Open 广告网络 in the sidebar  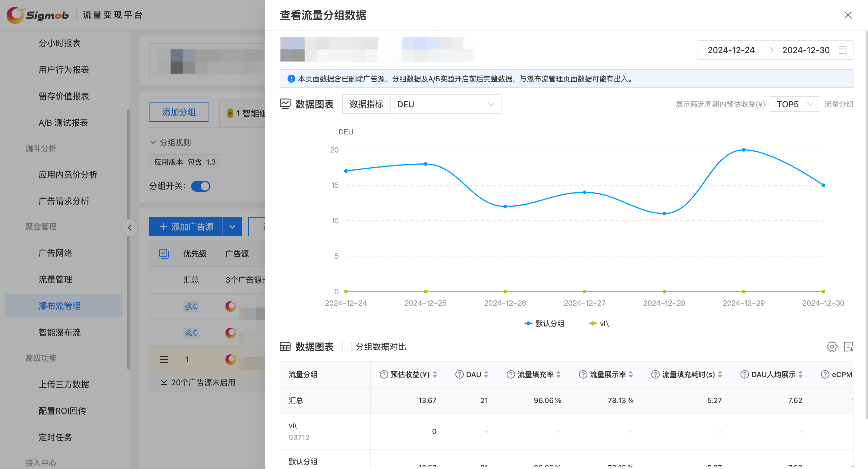[55, 253]
